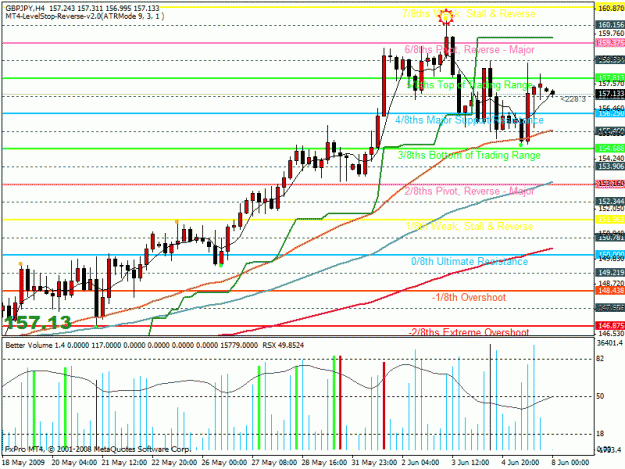
Task: Click the green dot marker under the 4 Jun low
Action: 521,145
